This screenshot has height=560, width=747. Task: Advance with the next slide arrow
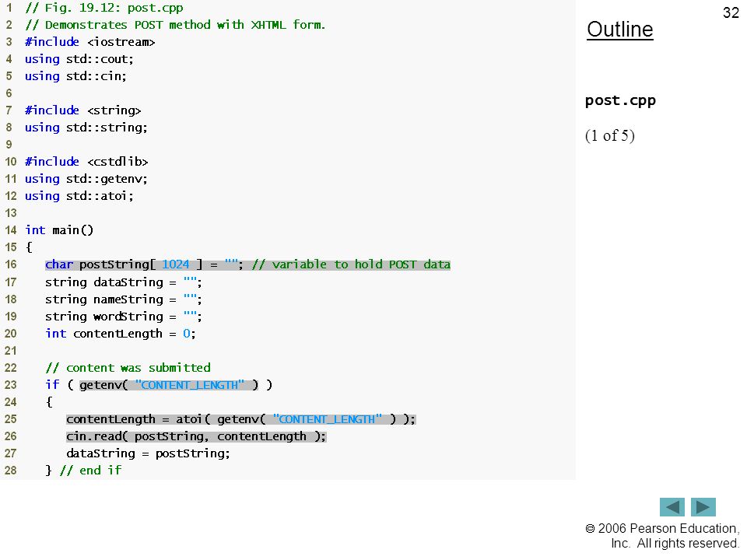pyautogui.click(x=703, y=506)
